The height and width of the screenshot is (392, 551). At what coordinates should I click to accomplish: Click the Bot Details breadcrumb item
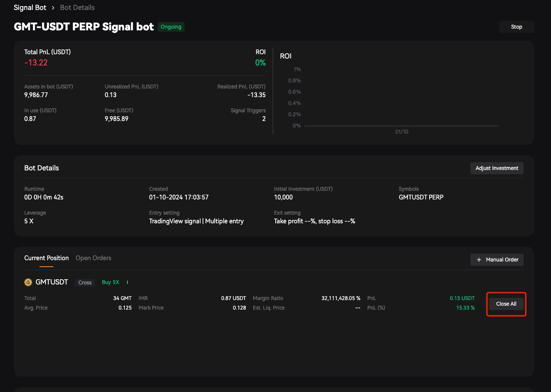click(77, 8)
